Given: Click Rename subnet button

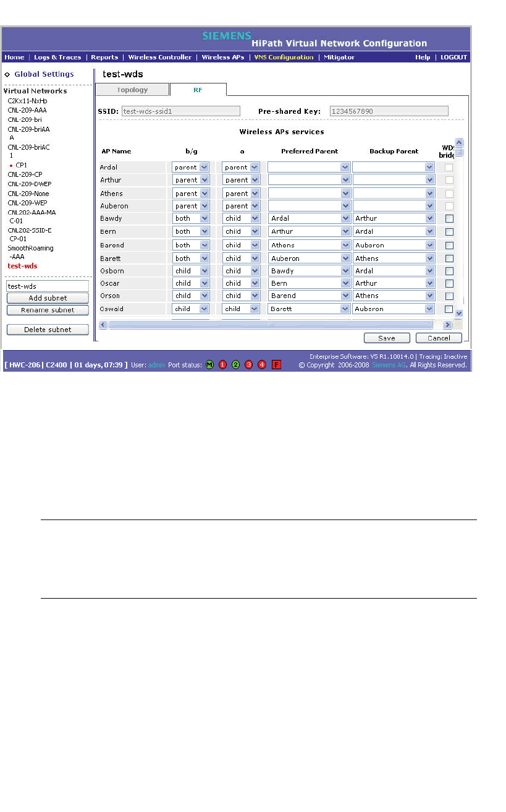Looking at the screenshot, I should tap(48, 310).
